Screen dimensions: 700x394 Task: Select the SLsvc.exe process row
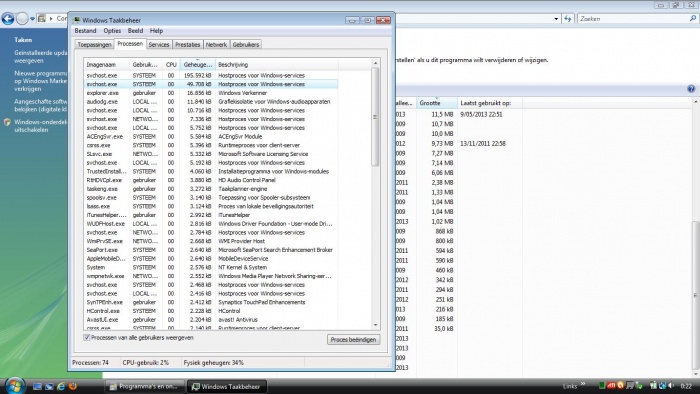[x=211, y=154]
